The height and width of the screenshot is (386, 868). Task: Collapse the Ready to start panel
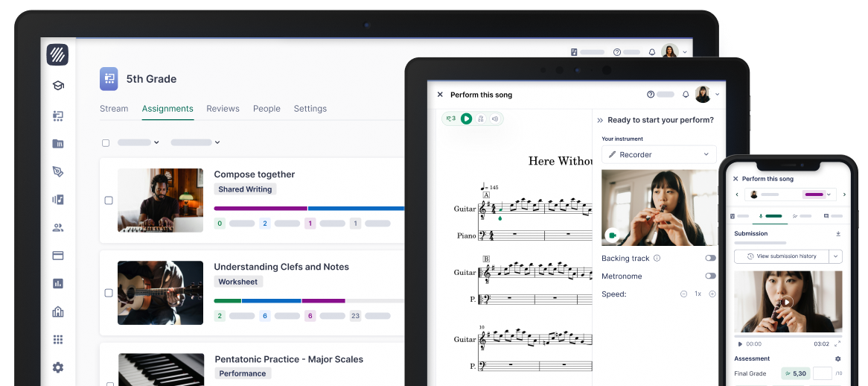point(600,120)
